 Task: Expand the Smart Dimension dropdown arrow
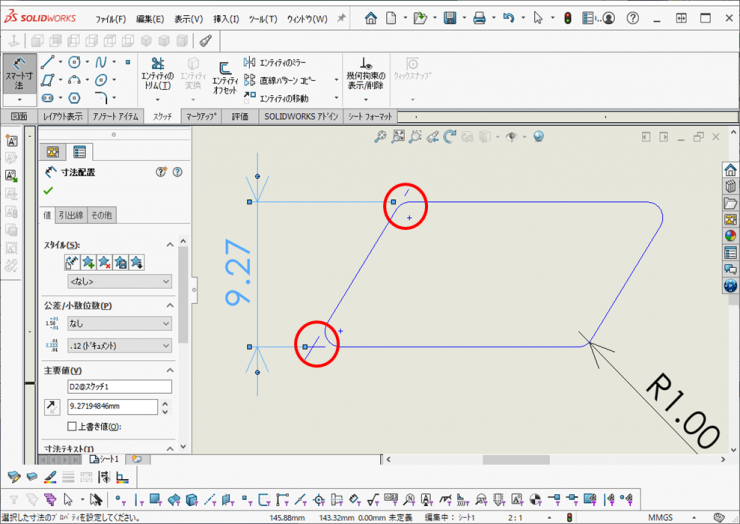19,100
